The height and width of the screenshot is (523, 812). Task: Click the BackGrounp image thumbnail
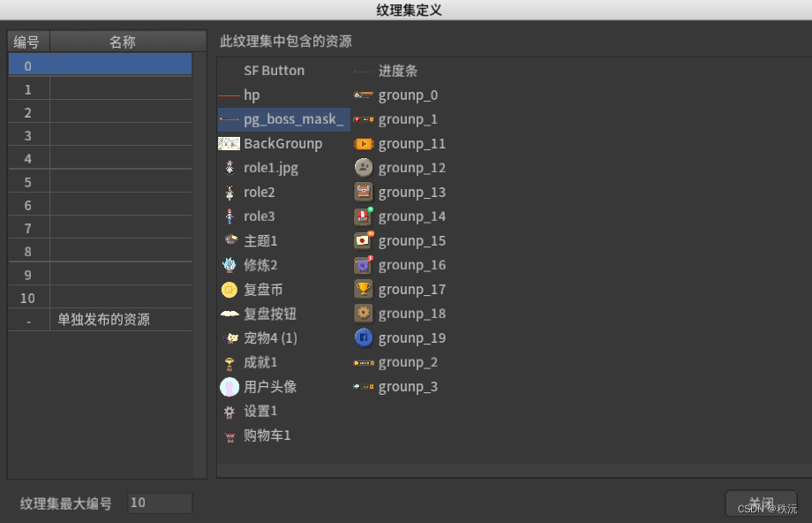229,143
